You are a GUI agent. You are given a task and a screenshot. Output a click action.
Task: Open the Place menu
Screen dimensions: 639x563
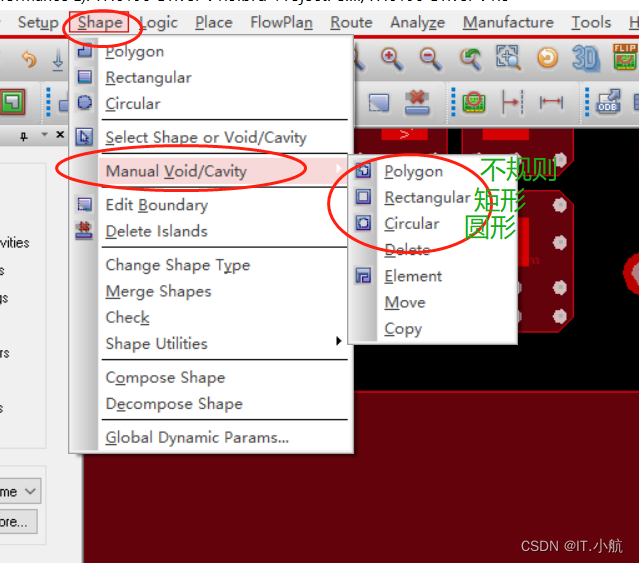pyautogui.click(x=214, y=22)
